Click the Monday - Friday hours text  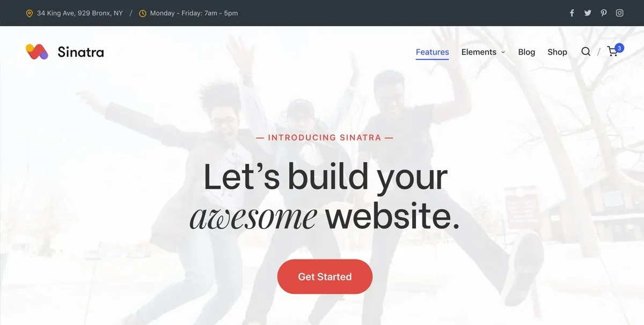(x=194, y=13)
